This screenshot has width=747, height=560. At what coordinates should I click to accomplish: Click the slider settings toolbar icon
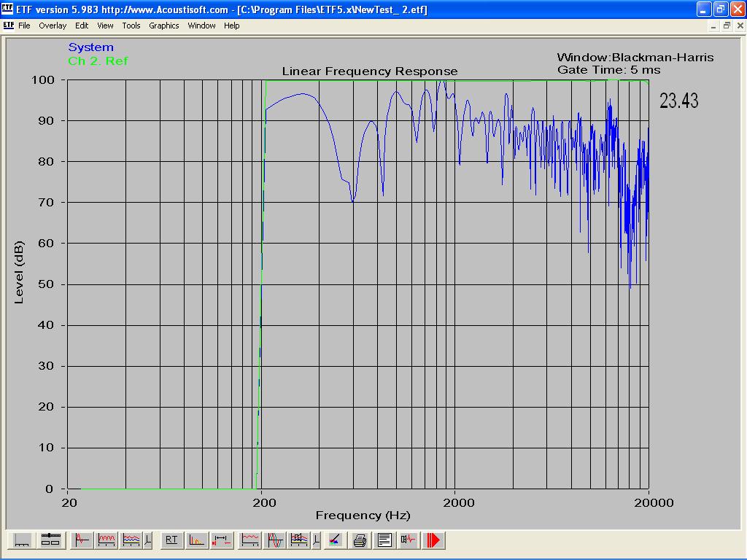coord(50,540)
